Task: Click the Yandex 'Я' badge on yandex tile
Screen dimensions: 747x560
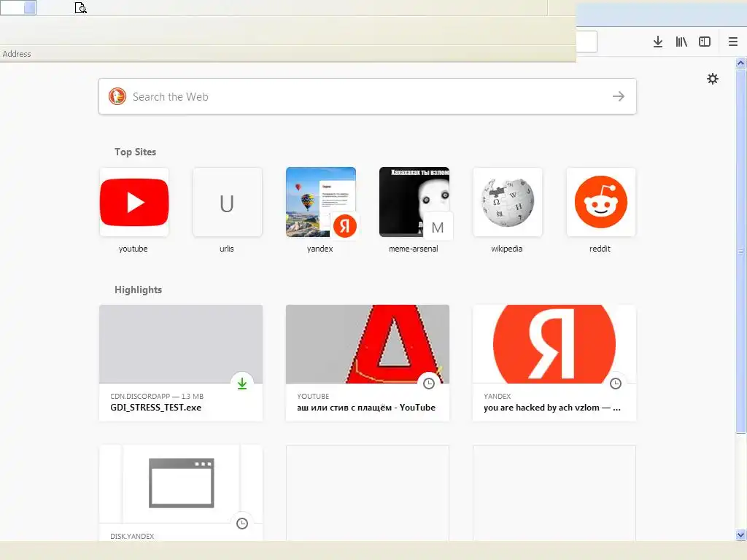Action: click(345, 226)
